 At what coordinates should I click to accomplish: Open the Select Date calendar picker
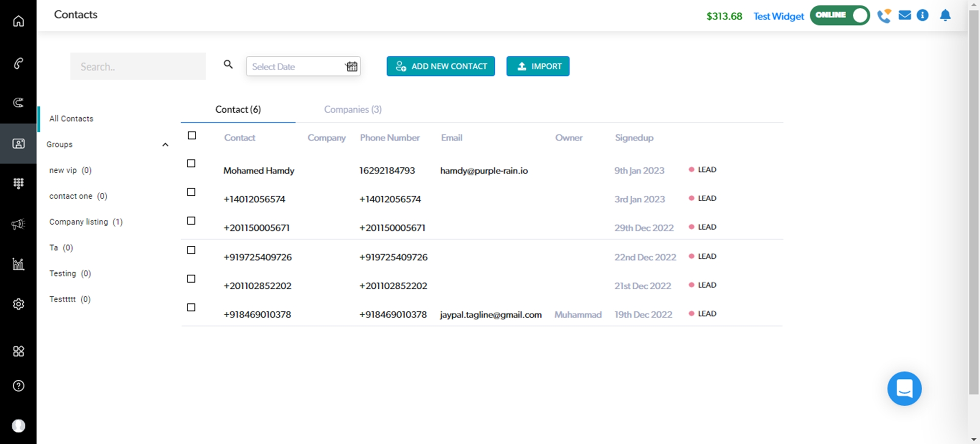[351, 67]
